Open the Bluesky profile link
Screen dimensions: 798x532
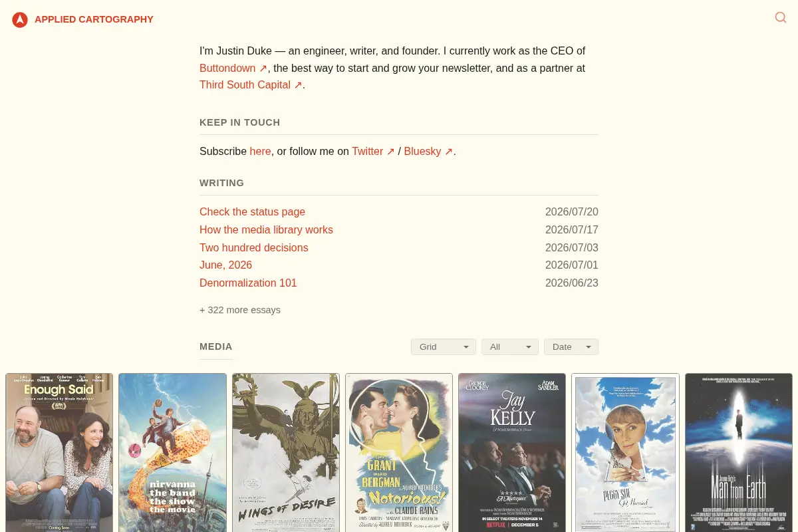click(x=428, y=151)
